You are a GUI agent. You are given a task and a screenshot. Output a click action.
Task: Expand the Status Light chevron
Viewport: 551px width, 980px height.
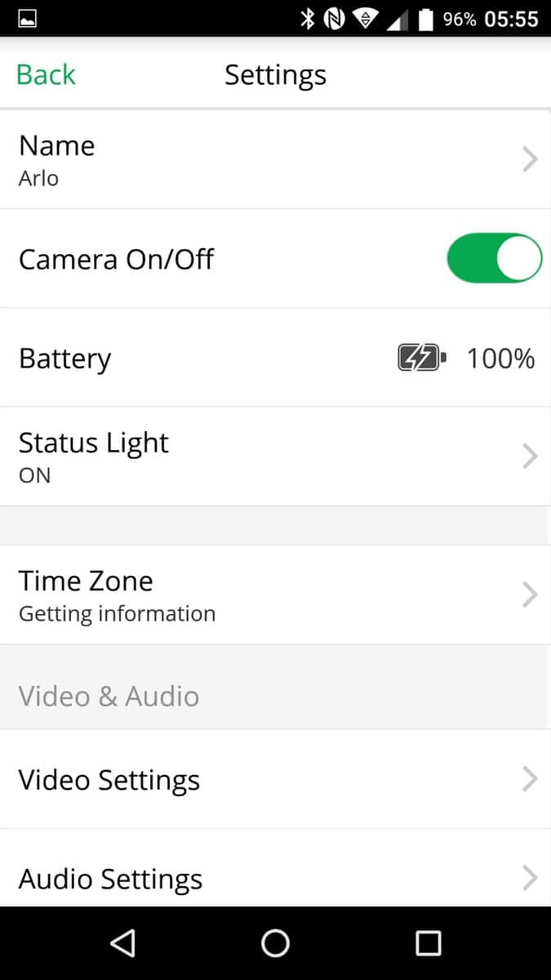coord(529,457)
